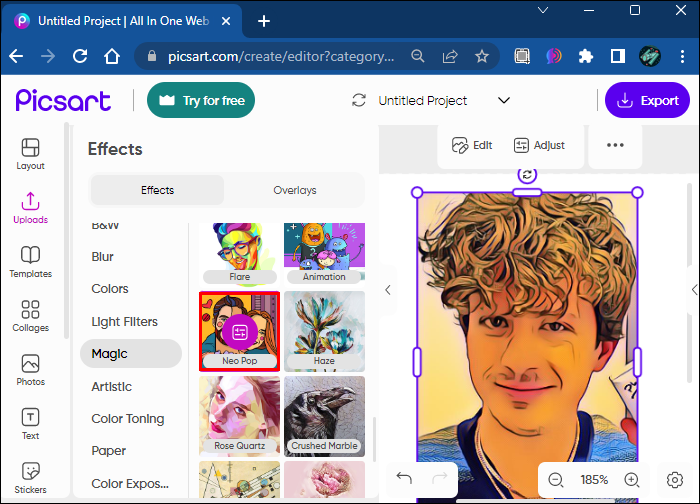This screenshot has height=504, width=700.
Task: Click the project sync icon
Action: click(359, 100)
